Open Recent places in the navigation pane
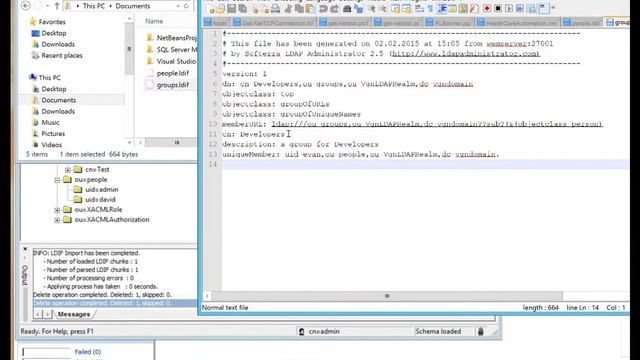 click(62, 55)
